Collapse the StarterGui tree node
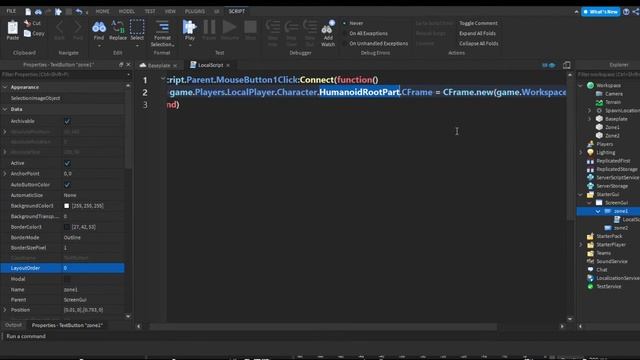The width and height of the screenshot is (640, 360). click(x=580, y=195)
